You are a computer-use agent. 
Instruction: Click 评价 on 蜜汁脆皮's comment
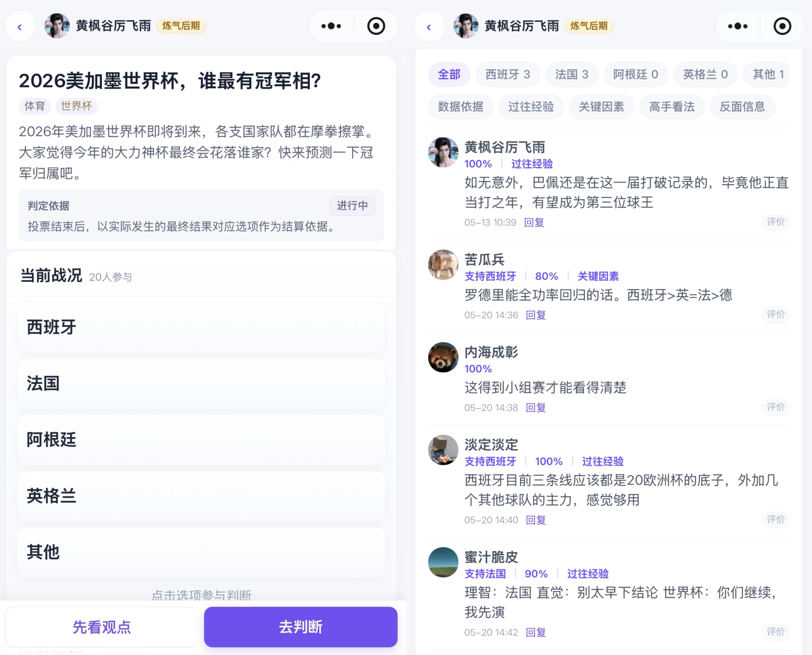pyautogui.click(x=776, y=632)
